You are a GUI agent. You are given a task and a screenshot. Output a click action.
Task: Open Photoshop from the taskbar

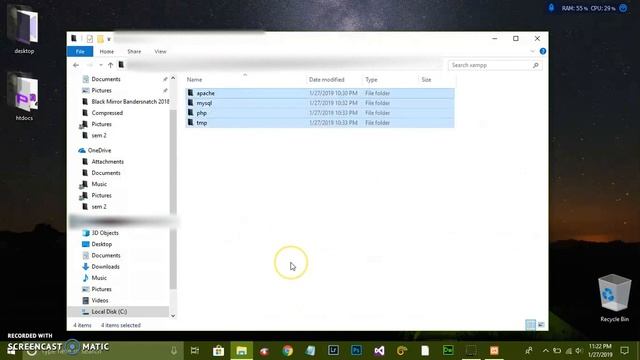[x=356, y=350]
